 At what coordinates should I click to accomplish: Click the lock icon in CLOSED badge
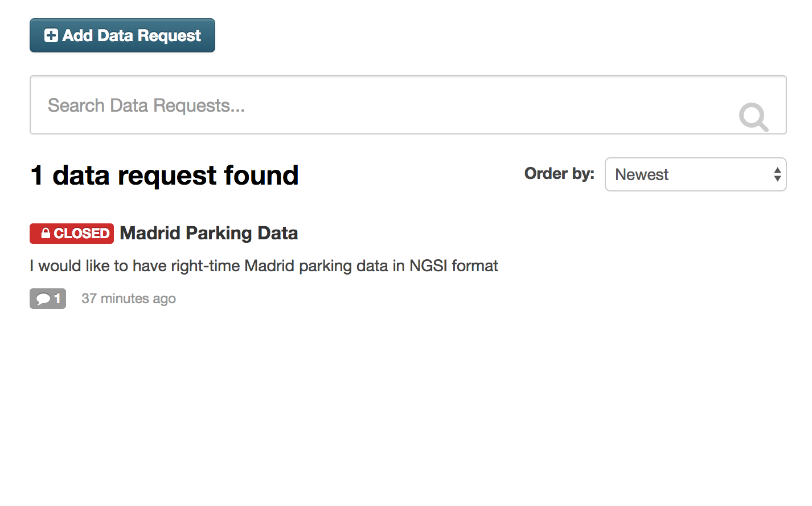pyautogui.click(x=46, y=233)
